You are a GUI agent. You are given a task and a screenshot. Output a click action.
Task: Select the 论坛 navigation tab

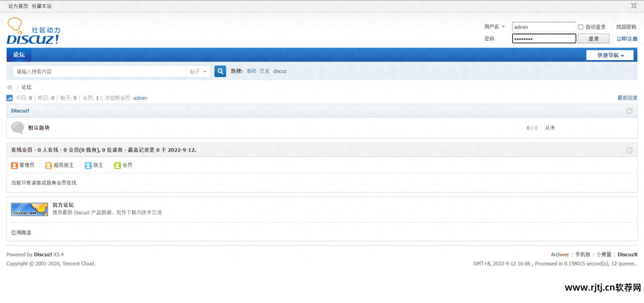[19, 54]
